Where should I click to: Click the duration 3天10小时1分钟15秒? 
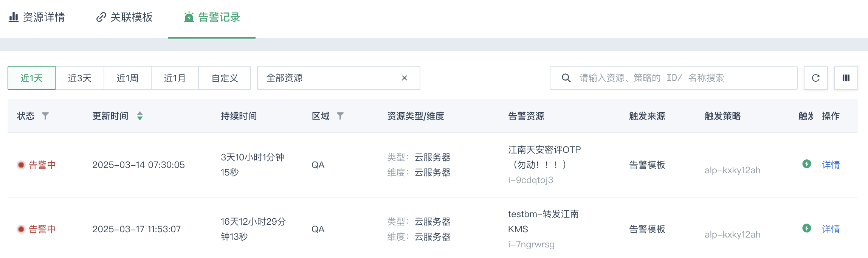click(x=252, y=165)
